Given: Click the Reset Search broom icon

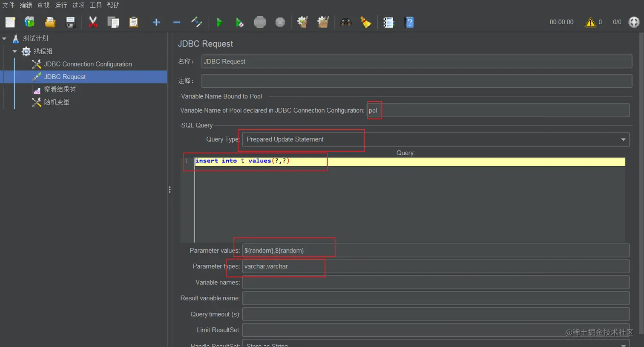Looking at the screenshot, I should pos(366,22).
